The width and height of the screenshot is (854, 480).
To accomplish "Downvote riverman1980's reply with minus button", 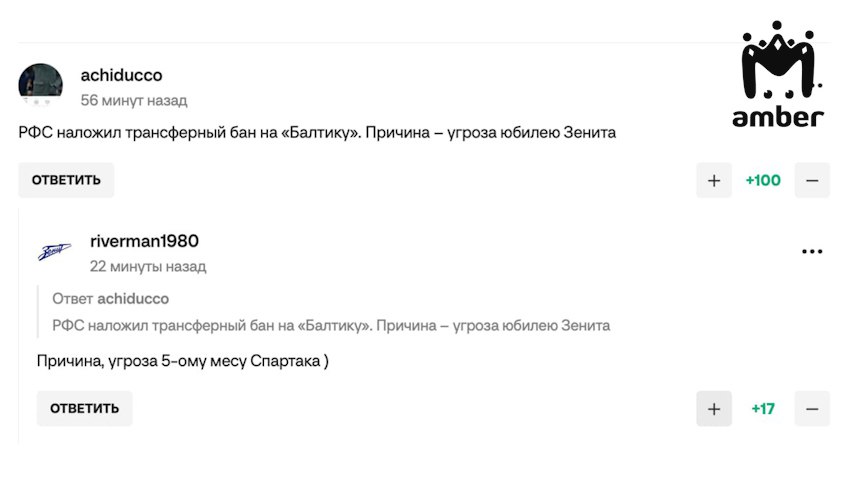I will point(812,409).
